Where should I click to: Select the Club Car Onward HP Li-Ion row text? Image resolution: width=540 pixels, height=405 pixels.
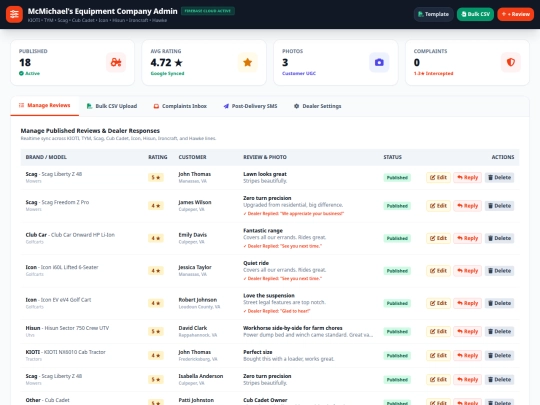[x=70, y=235]
